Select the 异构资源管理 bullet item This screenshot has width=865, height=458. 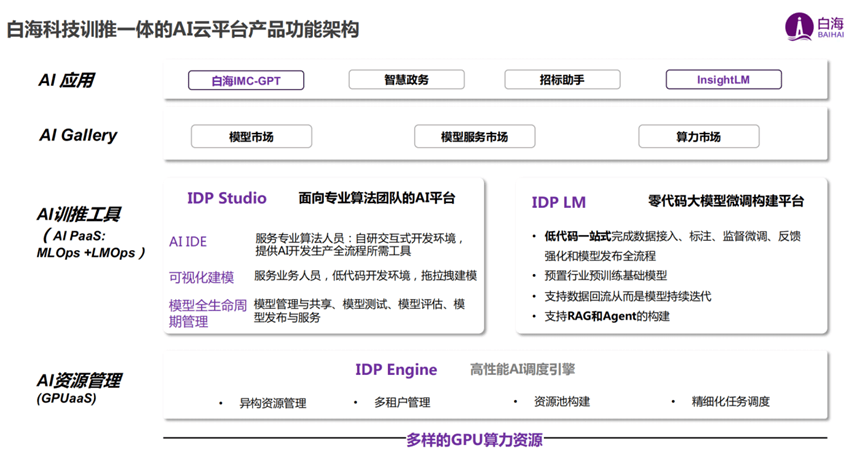[272, 403]
